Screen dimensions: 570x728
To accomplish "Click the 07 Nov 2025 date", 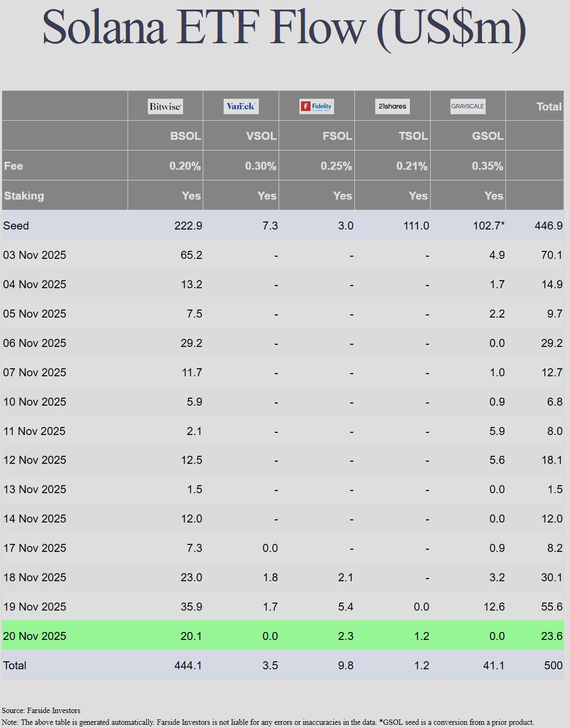I will click(35, 373).
